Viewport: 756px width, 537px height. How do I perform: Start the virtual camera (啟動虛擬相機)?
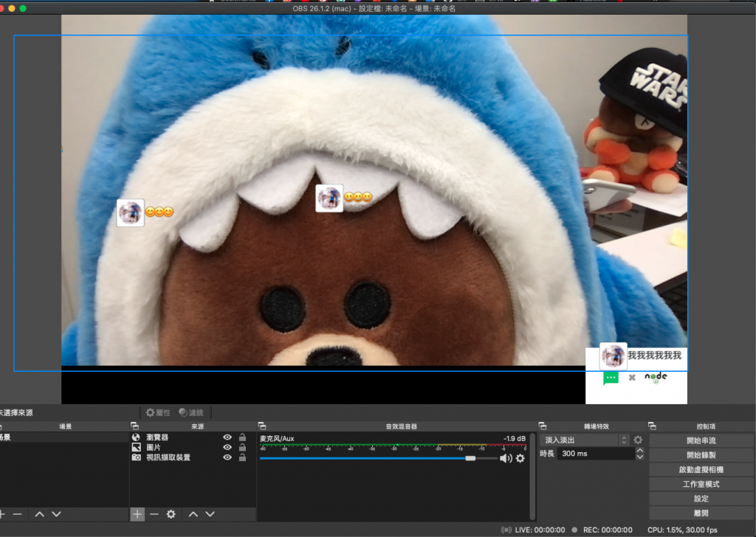tap(701, 470)
